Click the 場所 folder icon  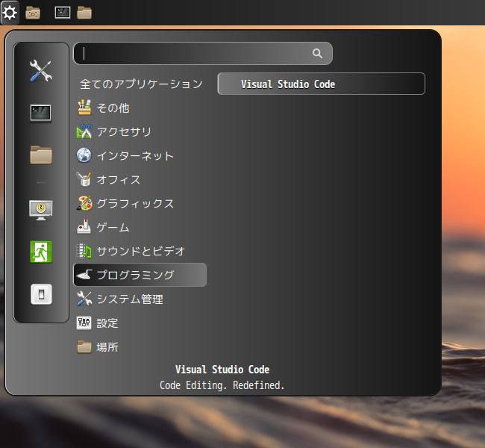pyautogui.click(x=84, y=346)
